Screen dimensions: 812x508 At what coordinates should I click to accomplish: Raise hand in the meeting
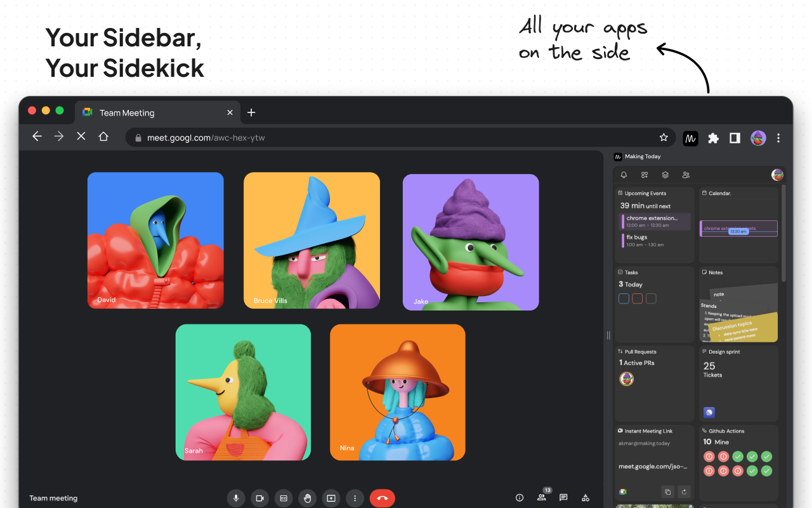tap(308, 498)
